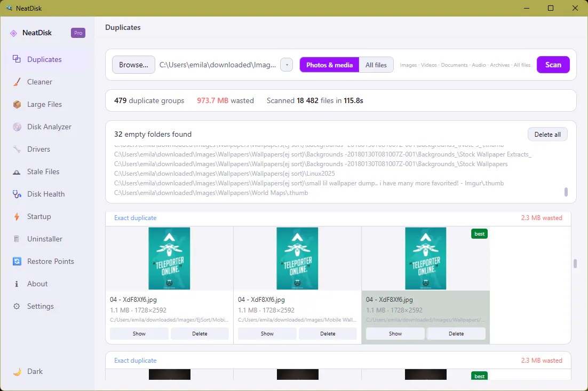Click the About info icon

[17, 284]
